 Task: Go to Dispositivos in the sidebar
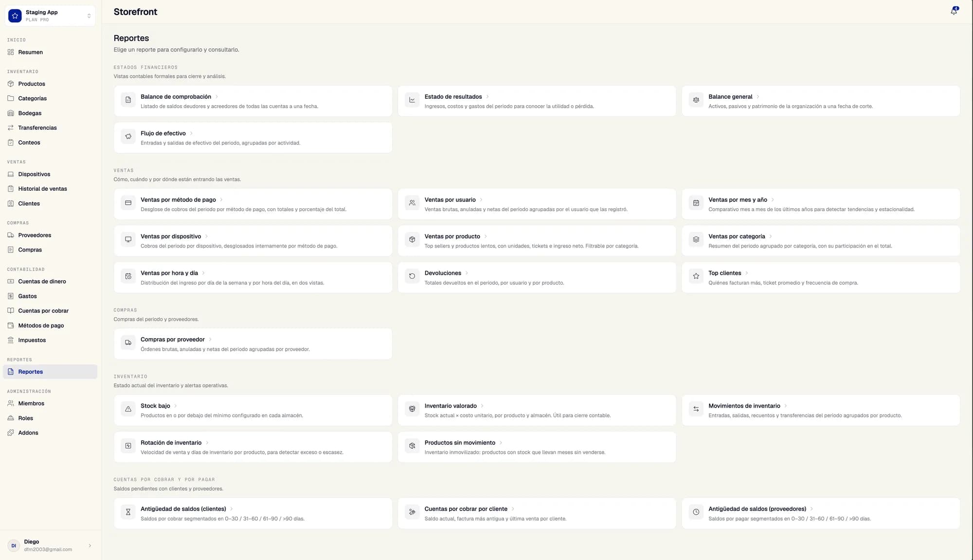pos(50,174)
